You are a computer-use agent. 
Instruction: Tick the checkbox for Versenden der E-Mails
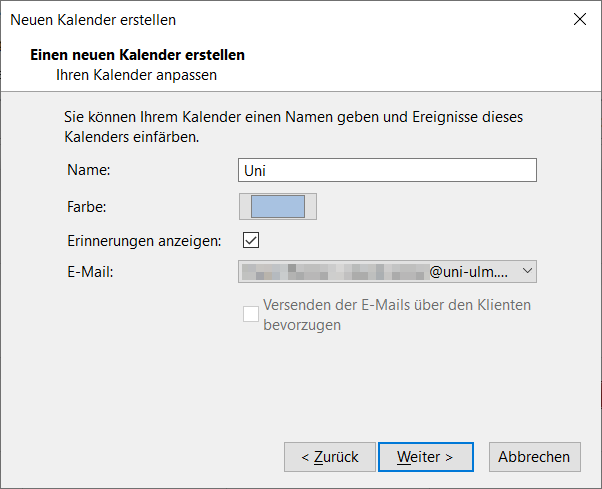tap(251, 314)
